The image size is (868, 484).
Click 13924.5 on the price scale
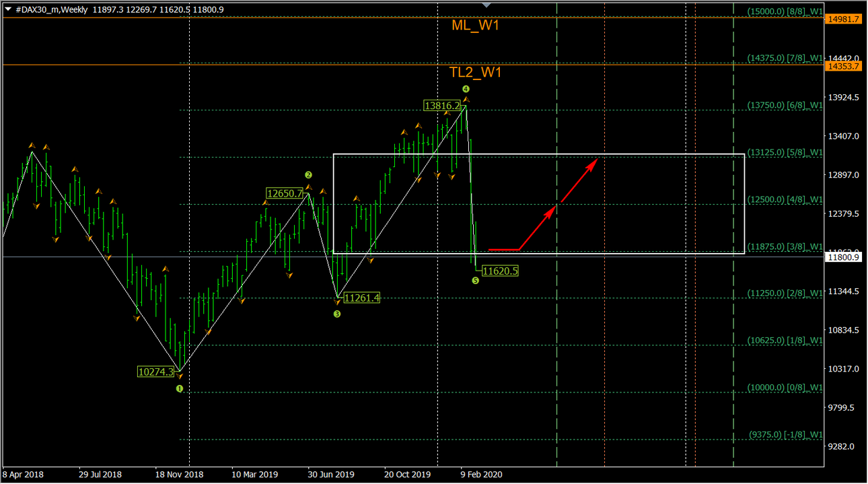pos(844,98)
